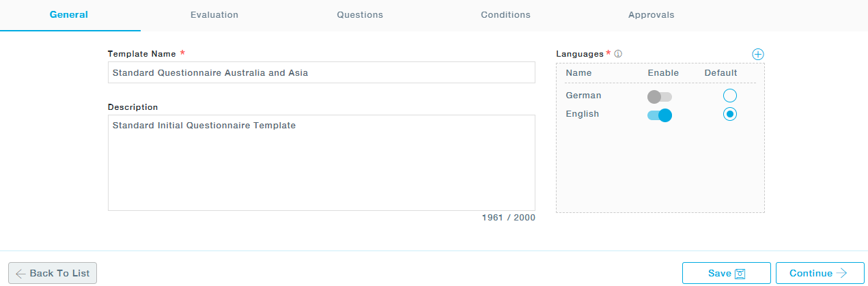The image size is (868, 286).
Task: Click the Description field label
Action: coord(132,107)
